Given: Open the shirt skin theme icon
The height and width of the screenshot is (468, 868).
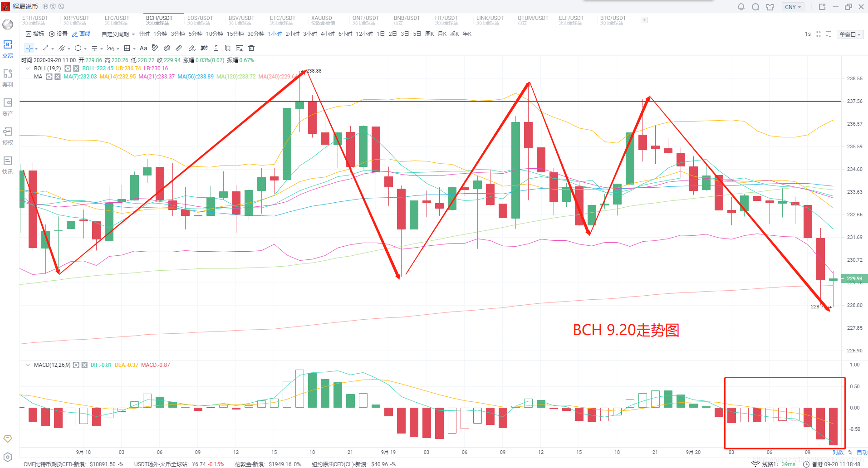Looking at the screenshot, I should pyautogui.click(x=770, y=7).
